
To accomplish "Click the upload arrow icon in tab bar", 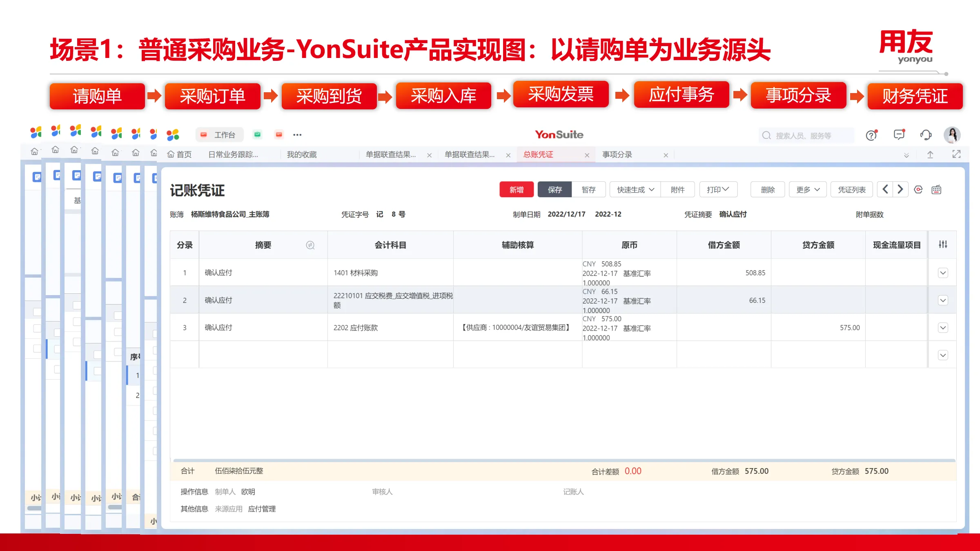I will coord(930,154).
